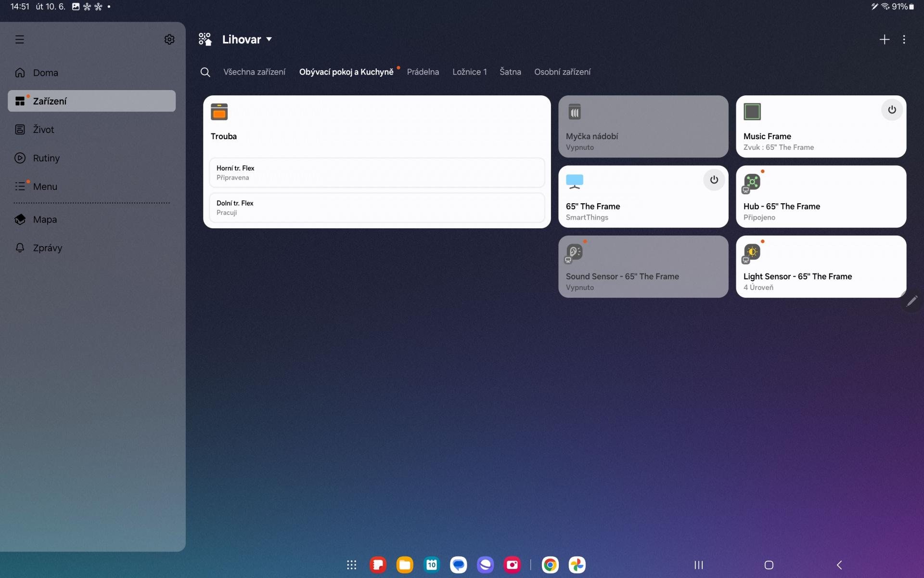Open Music Frame device card
Viewport: 924px width, 578px height.
[821, 126]
